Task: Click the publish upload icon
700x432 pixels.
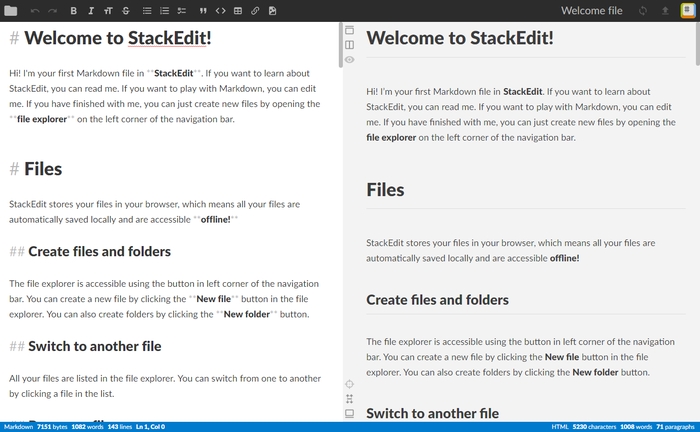Action: 665,11
